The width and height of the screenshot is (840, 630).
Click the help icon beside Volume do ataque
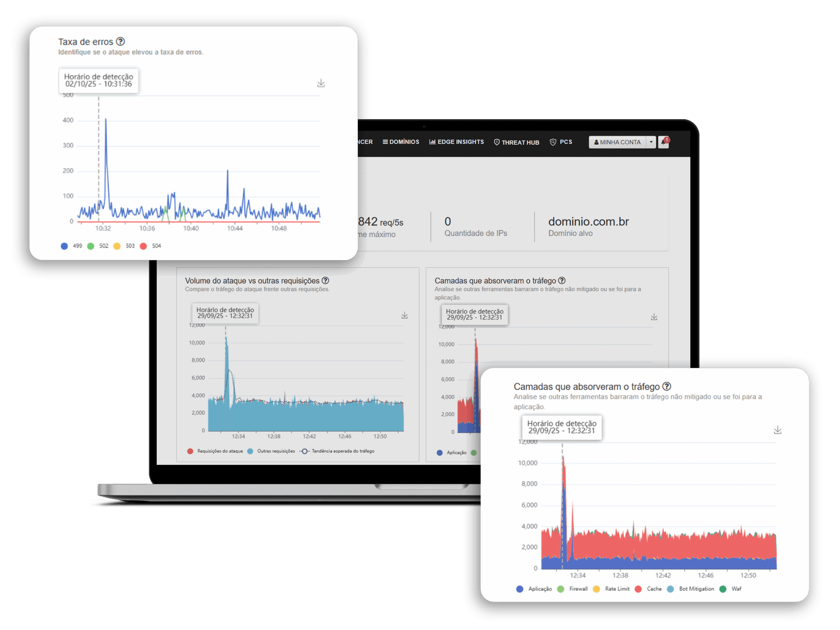coord(325,281)
